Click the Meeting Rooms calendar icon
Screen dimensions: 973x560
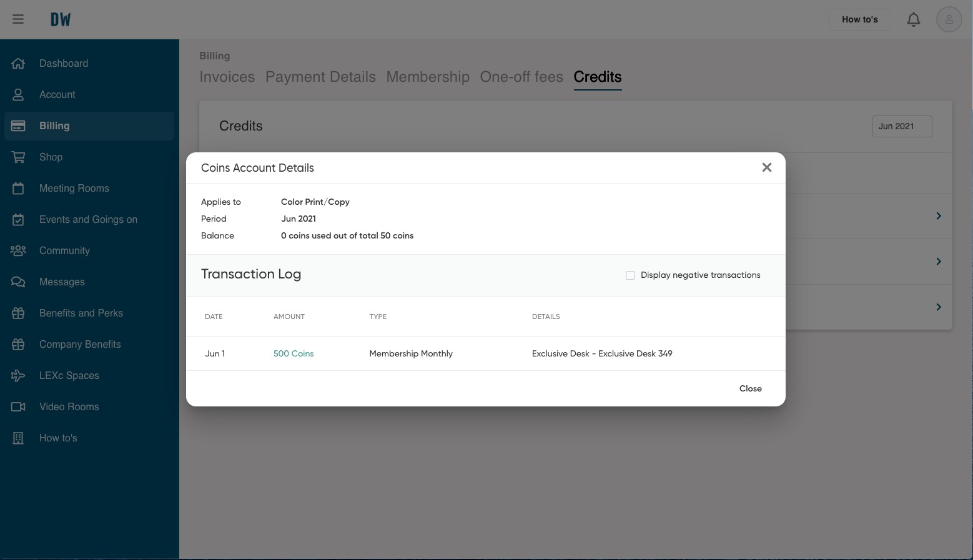coord(18,189)
